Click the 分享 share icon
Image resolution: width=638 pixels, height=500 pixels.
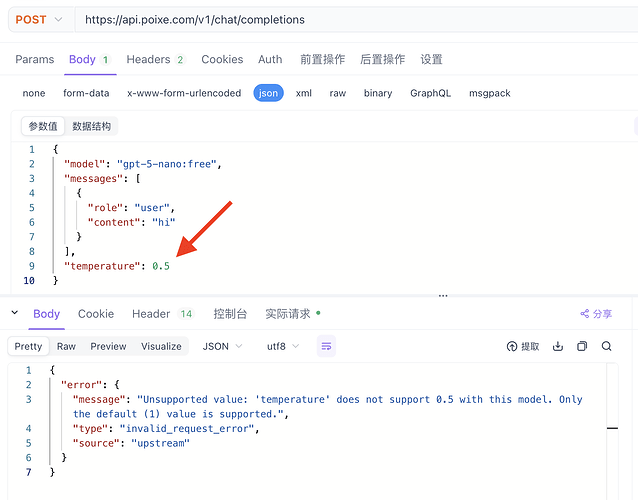(x=595, y=314)
